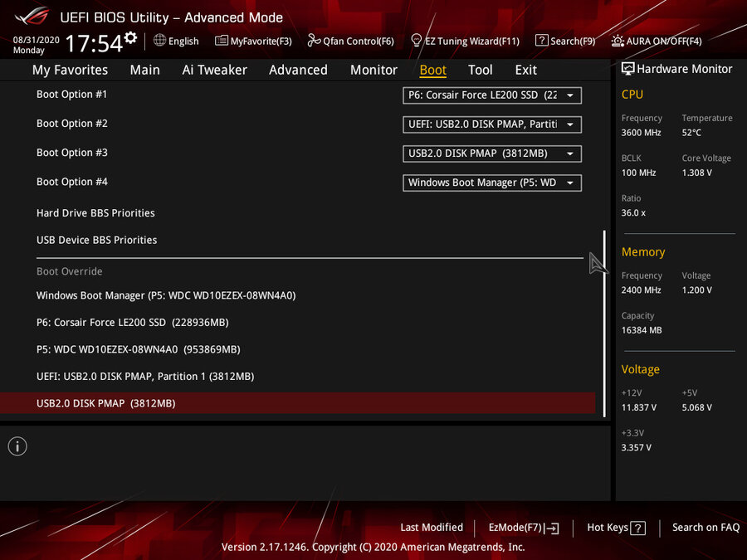
Task: Select P6: Corsair Force LE200 SSD override
Action: (133, 323)
